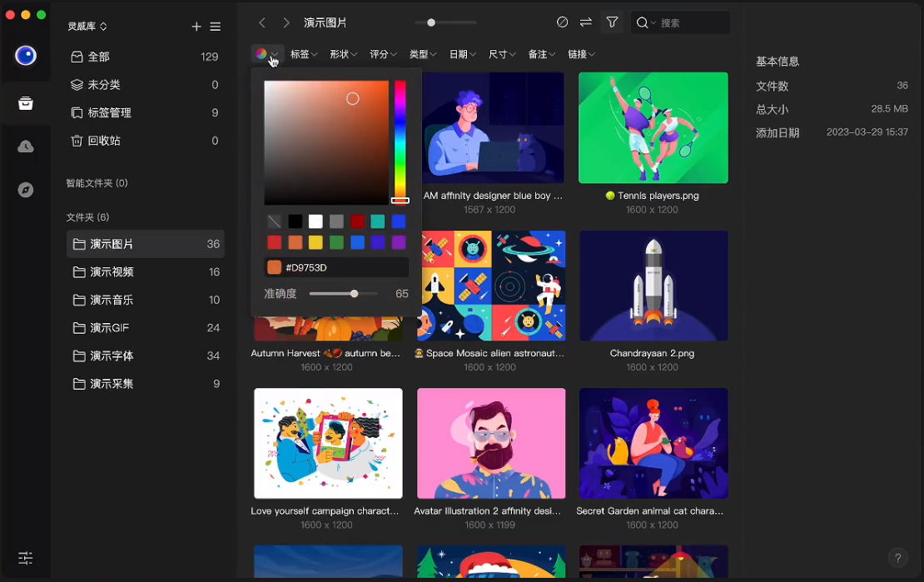Select the Chandrayaan 2.png rocket thumbnail
The width and height of the screenshot is (924, 582).
coord(653,286)
